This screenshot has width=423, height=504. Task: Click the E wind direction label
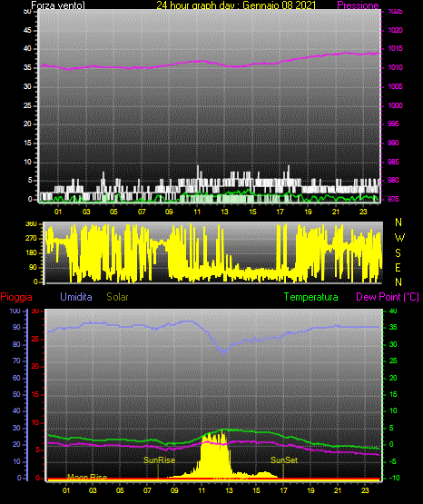tap(398, 267)
